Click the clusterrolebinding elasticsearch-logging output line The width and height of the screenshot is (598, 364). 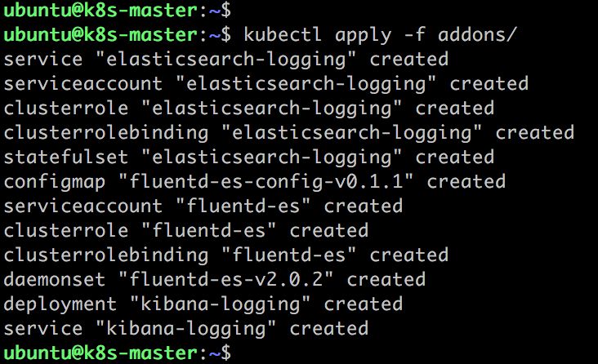click(289, 133)
